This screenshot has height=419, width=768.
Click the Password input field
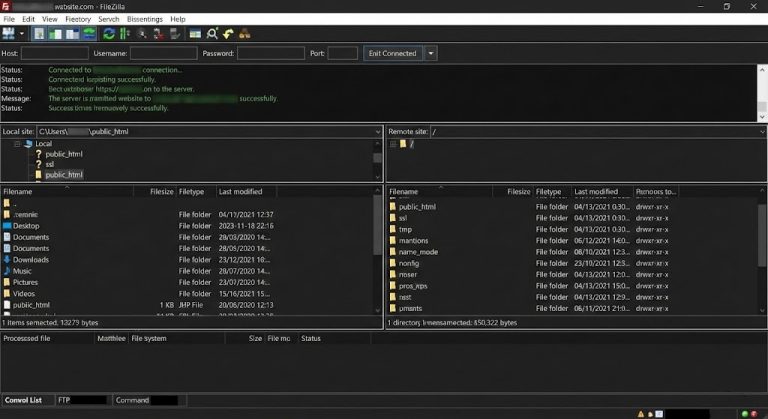(271, 53)
